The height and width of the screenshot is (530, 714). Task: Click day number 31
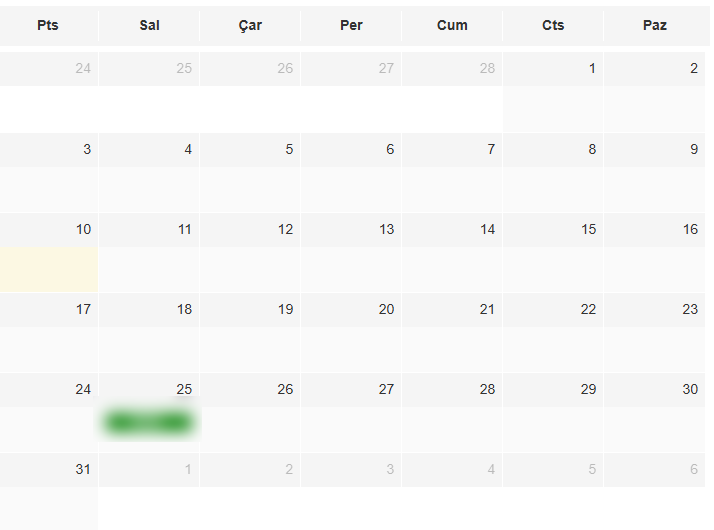point(83,469)
